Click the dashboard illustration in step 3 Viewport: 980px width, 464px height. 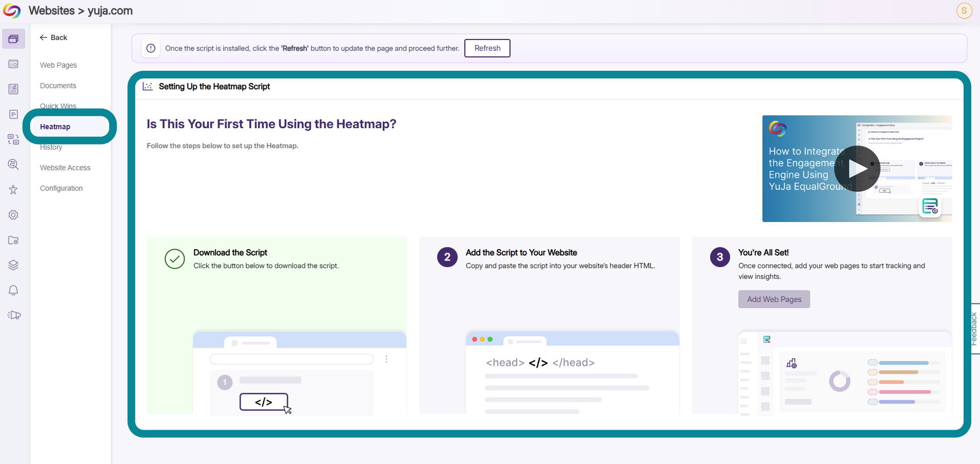point(845,373)
